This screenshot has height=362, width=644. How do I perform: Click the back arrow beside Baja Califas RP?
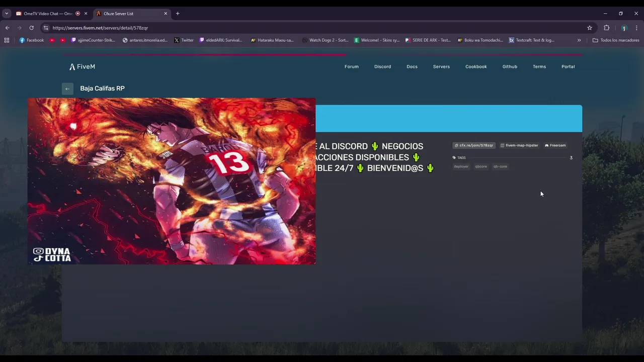(x=67, y=88)
